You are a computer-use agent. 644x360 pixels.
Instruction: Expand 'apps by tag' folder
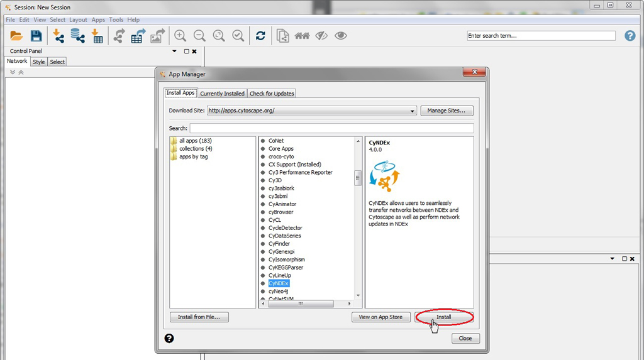(189, 156)
